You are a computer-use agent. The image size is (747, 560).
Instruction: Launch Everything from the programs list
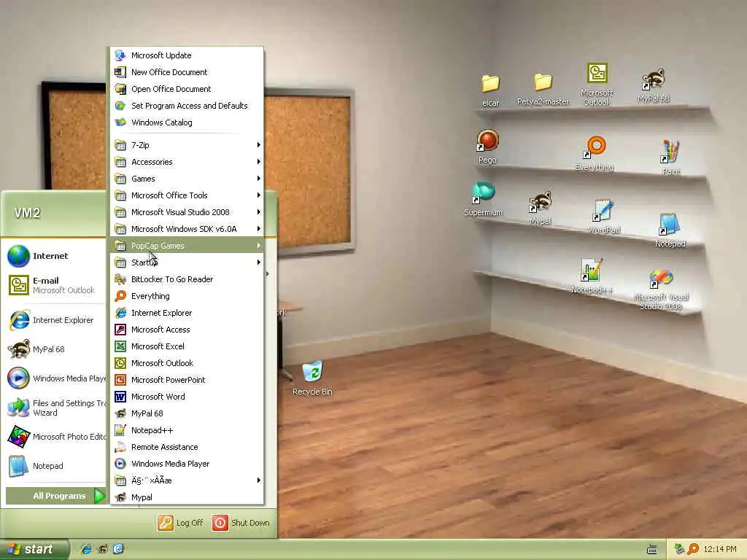point(187,296)
